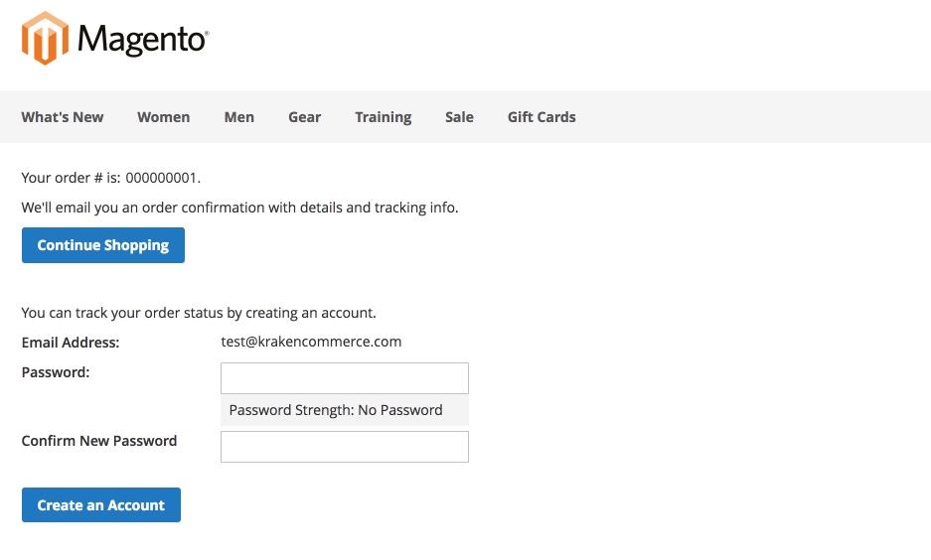Viewport: 931px width, 560px height.
Task: Click the Continue Shopping button
Action: click(x=103, y=245)
